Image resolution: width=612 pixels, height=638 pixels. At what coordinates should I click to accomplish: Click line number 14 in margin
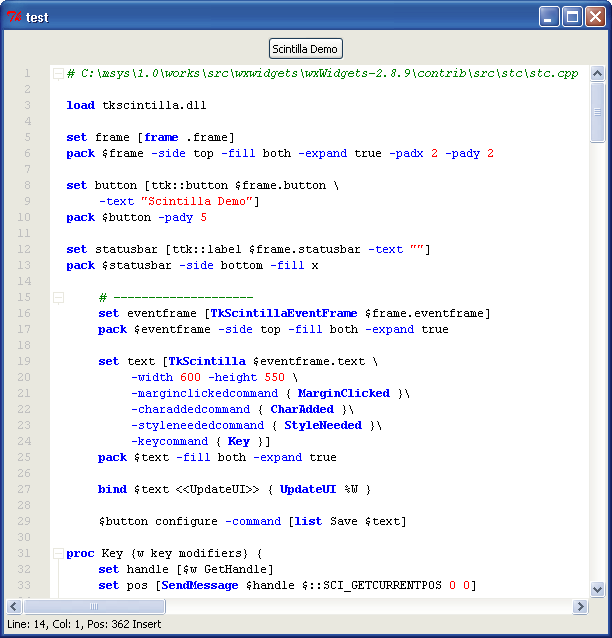tap(24, 281)
